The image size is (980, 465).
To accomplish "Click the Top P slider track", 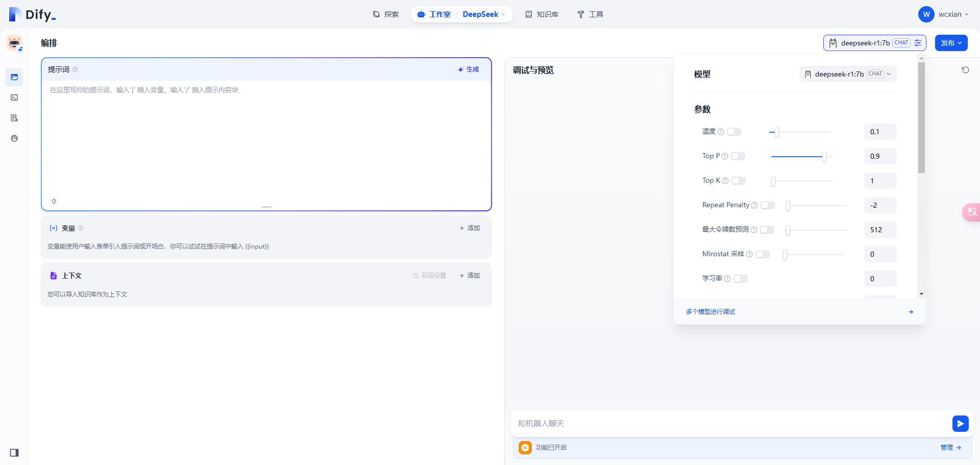I will [x=802, y=157].
